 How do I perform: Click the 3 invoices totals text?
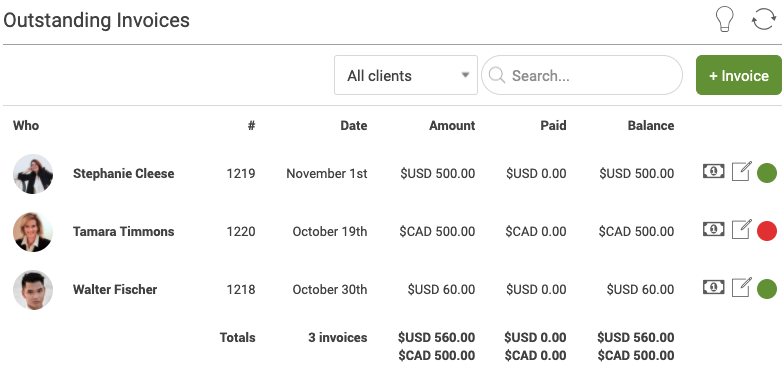click(338, 338)
